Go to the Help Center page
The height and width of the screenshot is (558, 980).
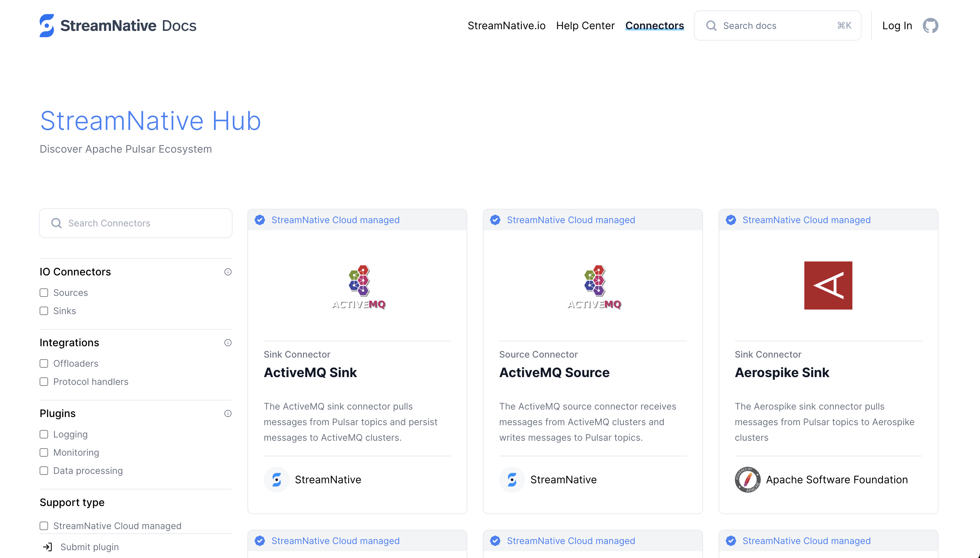point(585,25)
